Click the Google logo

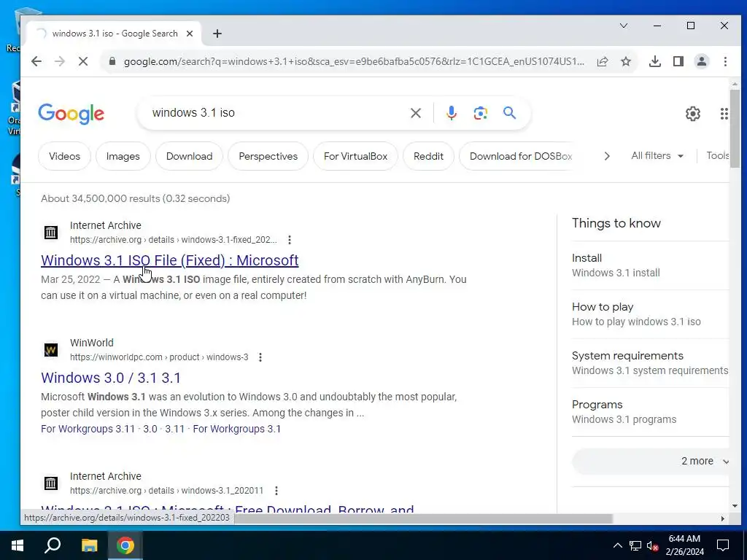click(x=71, y=114)
